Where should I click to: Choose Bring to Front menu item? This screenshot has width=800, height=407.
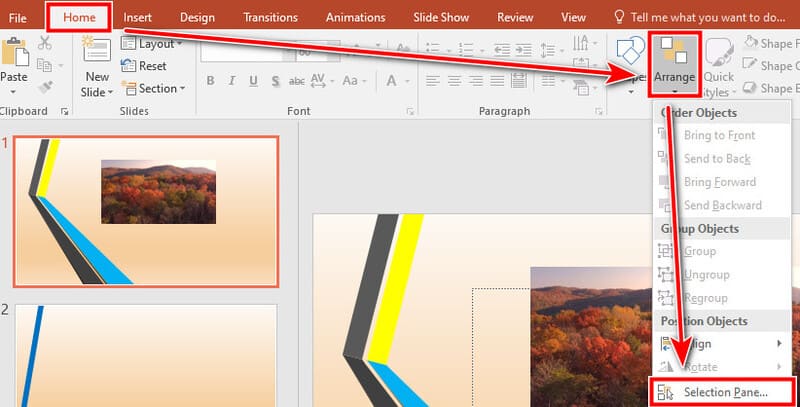[x=722, y=135]
